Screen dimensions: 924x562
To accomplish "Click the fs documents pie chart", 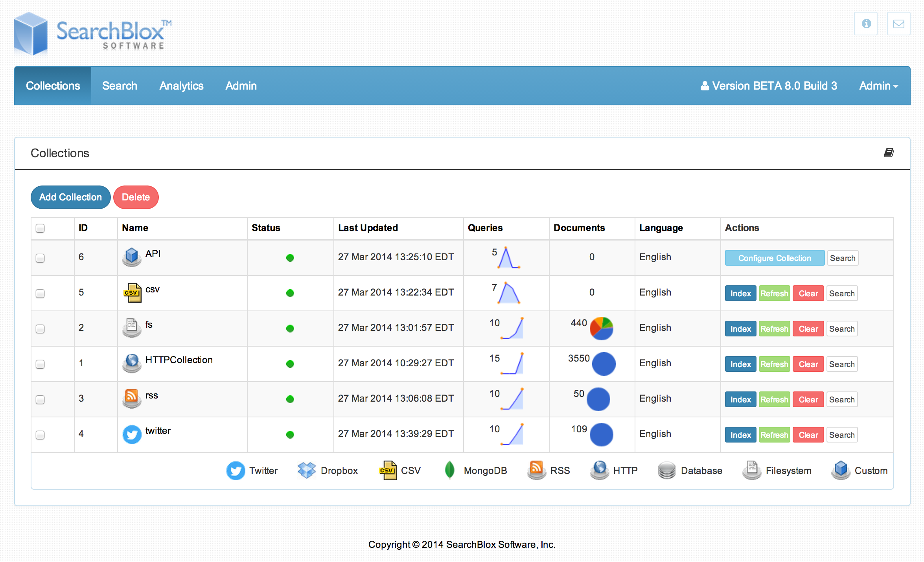I will [x=601, y=329].
